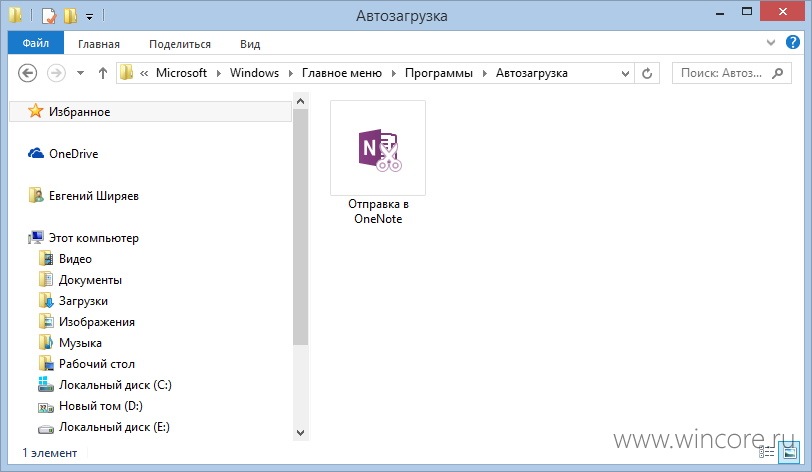Image resolution: width=812 pixels, height=472 pixels.
Task: Select Избранное in navigation pane
Action: click(150, 111)
